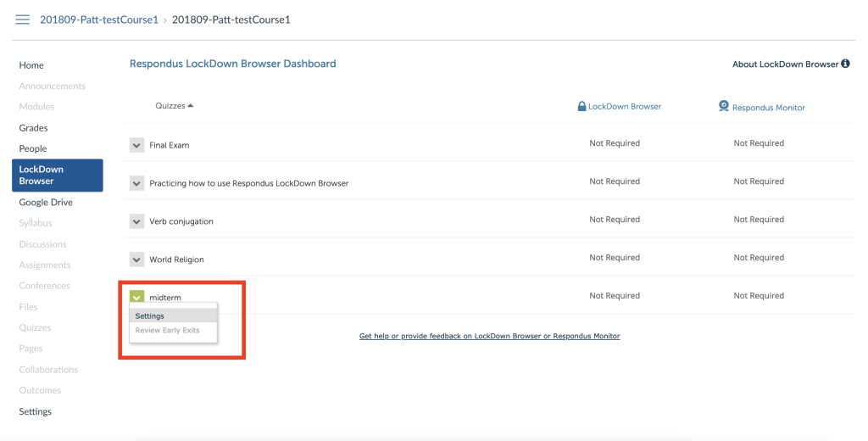Open Grades in course navigation

pyautogui.click(x=33, y=128)
